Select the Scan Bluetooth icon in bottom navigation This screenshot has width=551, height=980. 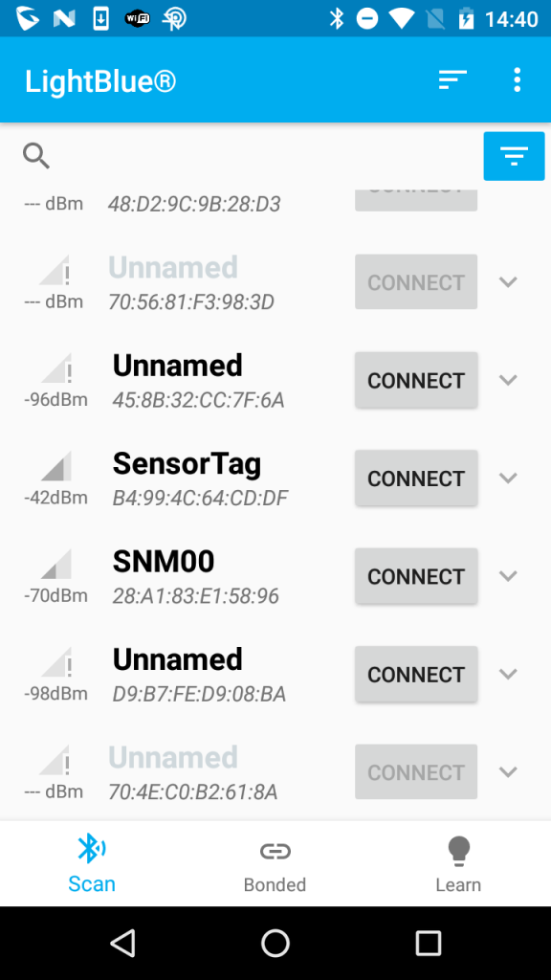click(x=91, y=849)
